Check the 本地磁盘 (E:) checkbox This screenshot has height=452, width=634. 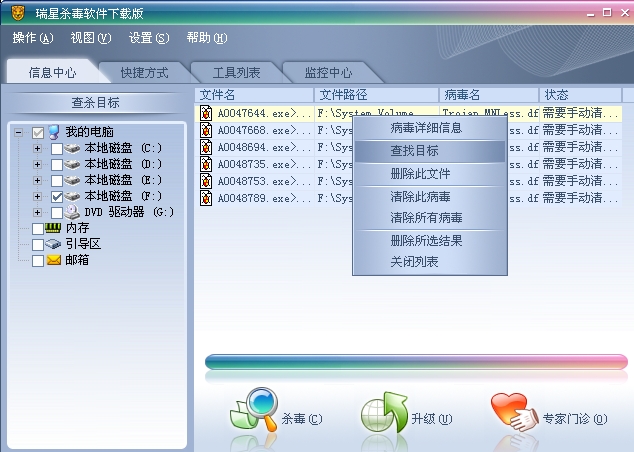(57, 181)
